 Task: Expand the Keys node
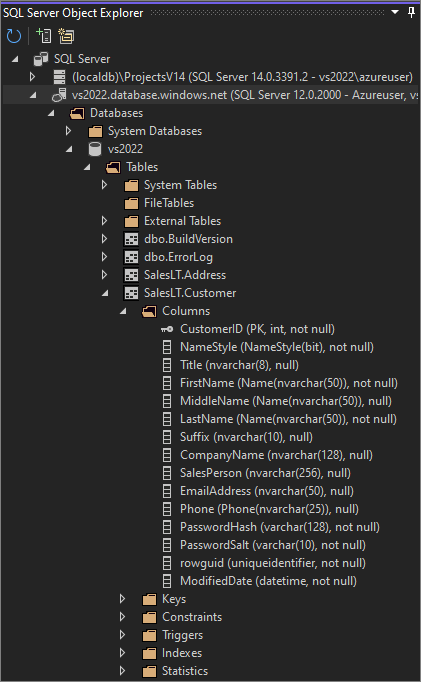pos(123,599)
